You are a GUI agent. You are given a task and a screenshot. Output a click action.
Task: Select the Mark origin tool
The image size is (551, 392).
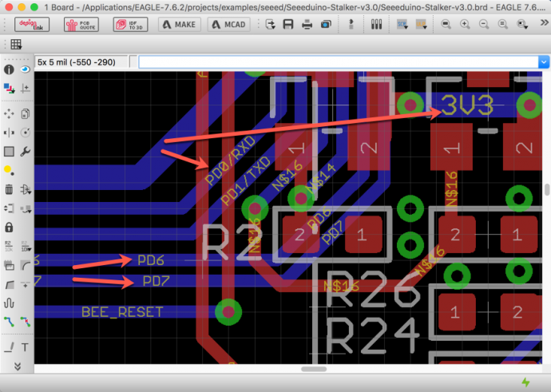pyautogui.click(x=25, y=88)
